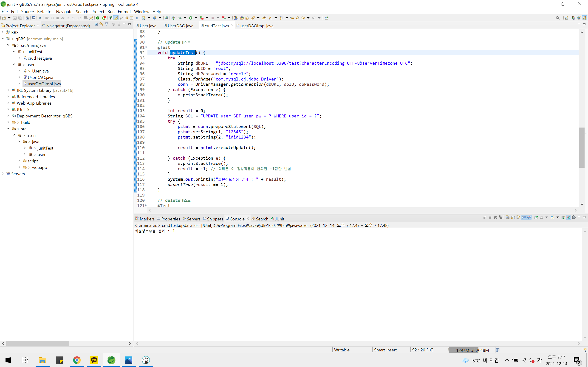Collapse the gBBS project tree

pos(3,39)
